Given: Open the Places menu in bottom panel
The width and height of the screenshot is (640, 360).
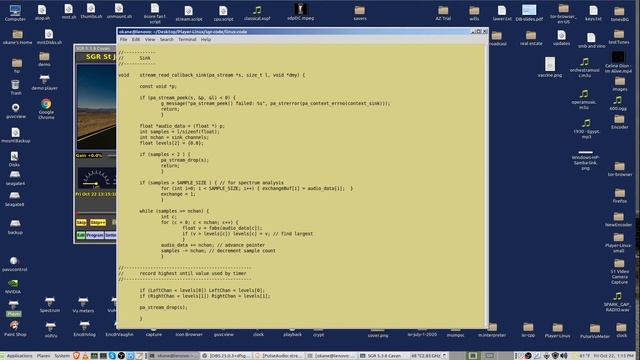Looking at the screenshot, I should (43, 356).
